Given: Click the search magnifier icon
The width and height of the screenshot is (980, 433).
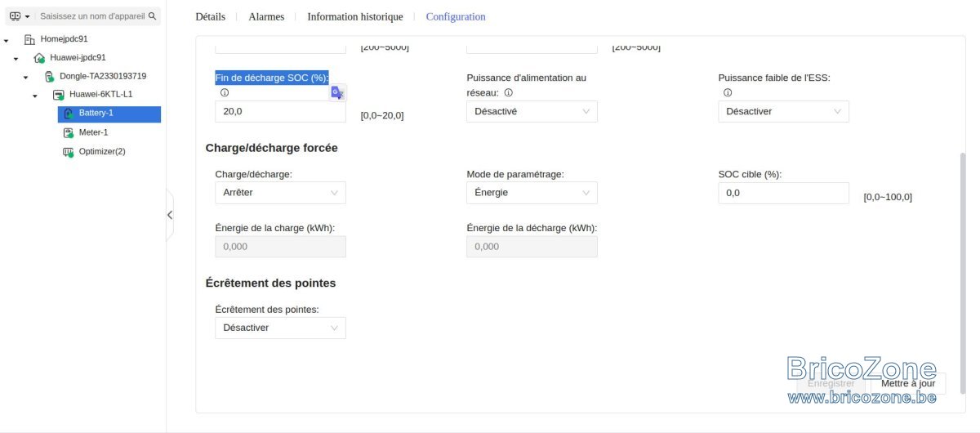Looking at the screenshot, I should tap(152, 16).
